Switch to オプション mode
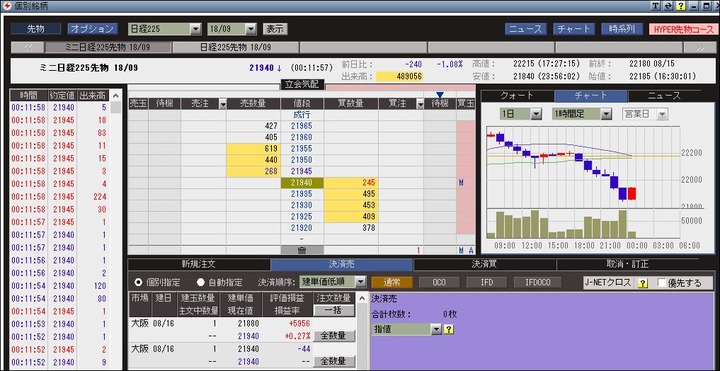Image resolution: width=720 pixels, height=371 pixels. click(92, 28)
